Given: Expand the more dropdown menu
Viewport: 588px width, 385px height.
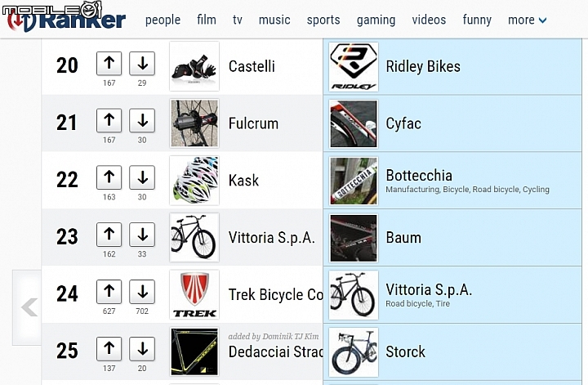Looking at the screenshot, I should coord(528,20).
